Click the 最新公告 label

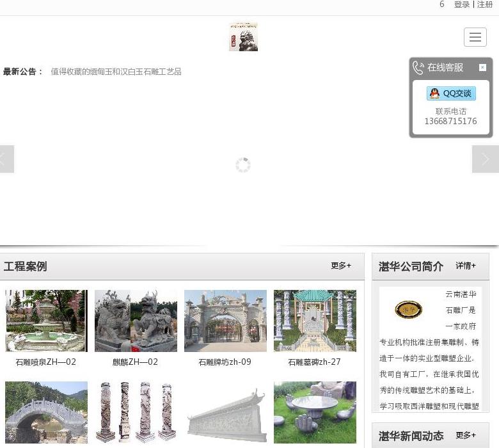22,72
